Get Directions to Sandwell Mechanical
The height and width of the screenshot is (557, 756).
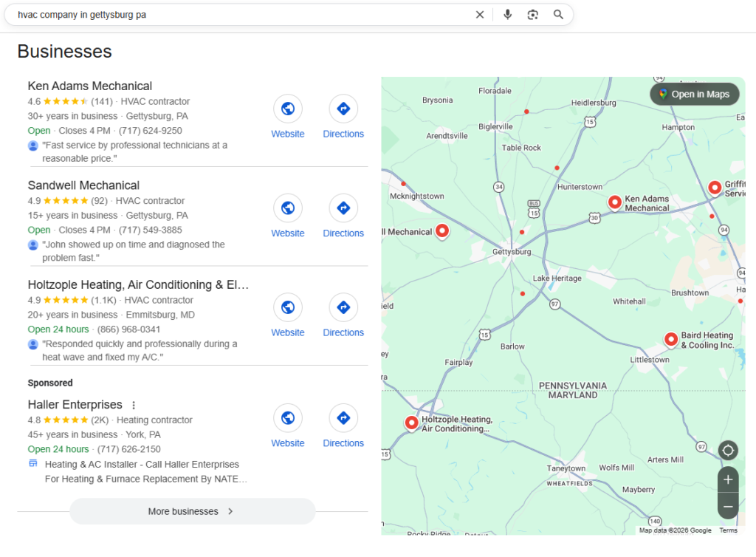point(343,208)
